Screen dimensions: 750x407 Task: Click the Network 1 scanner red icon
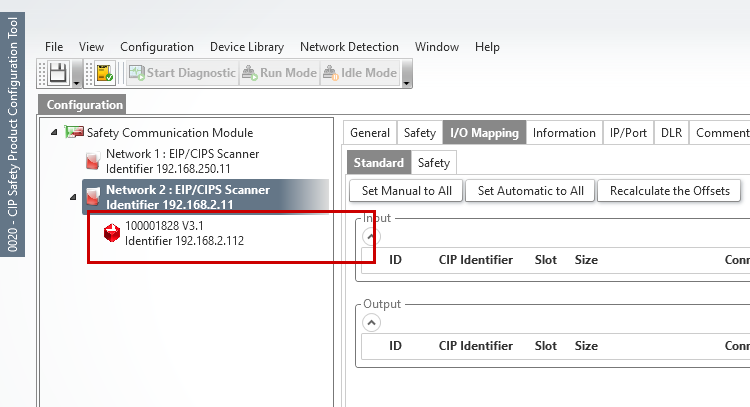[93, 161]
